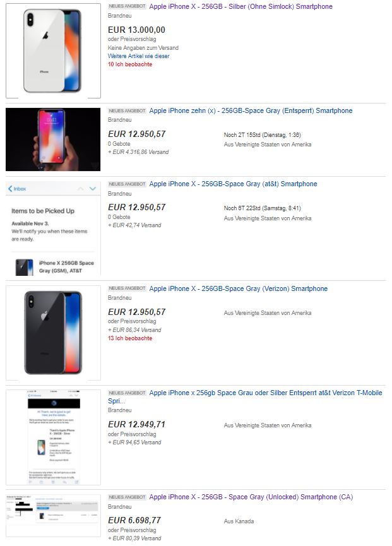Click the '13 Ich beobachte' watcher count

coord(130,338)
